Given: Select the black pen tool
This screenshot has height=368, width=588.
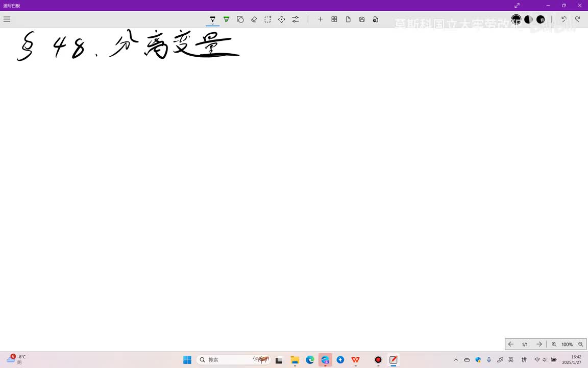Looking at the screenshot, I should (x=213, y=19).
